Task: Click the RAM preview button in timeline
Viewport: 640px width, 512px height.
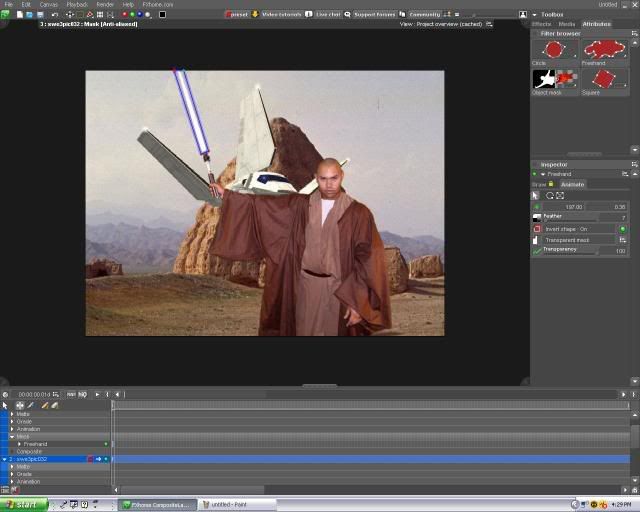Action: 71,394
